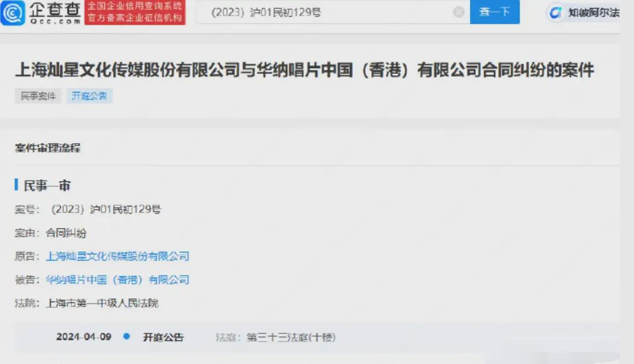
Task: Open defendant link 华纳唱片中国（香港）有限公司
Action: [117, 280]
